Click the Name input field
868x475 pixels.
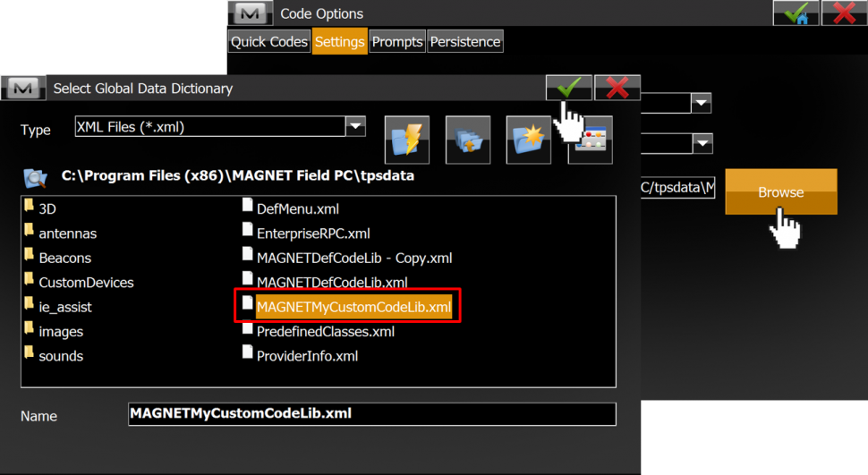coord(371,414)
